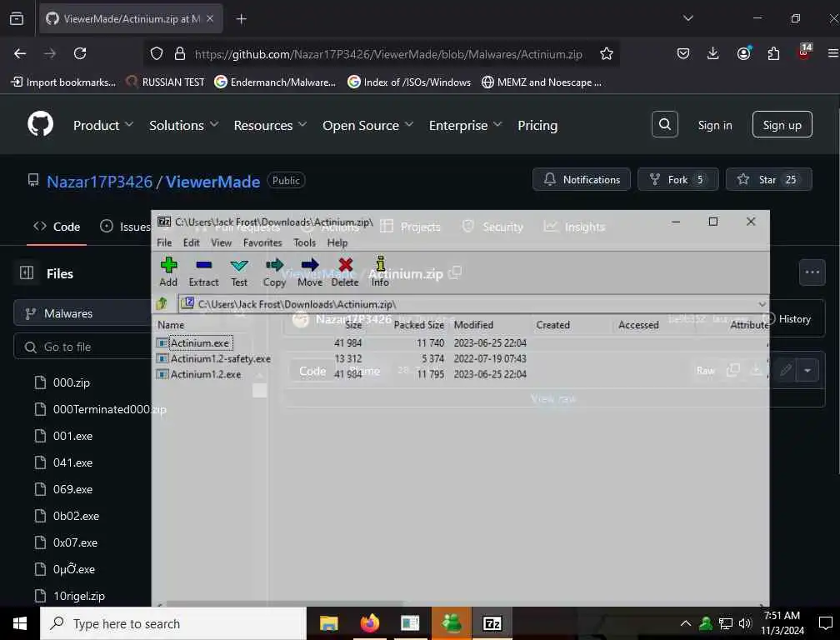The image size is (840, 640).
Task: Click the Firefox URL address bar
Action: point(387,54)
